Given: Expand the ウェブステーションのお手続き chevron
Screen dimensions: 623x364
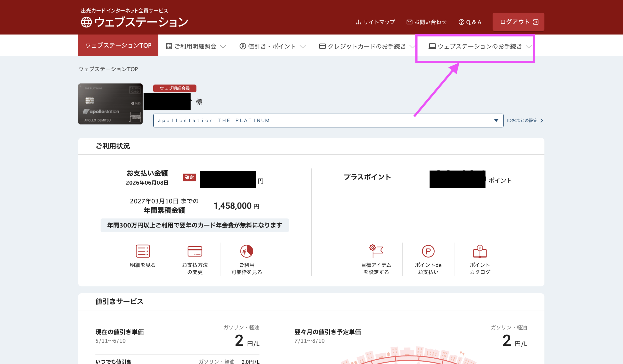Looking at the screenshot, I should pos(528,46).
